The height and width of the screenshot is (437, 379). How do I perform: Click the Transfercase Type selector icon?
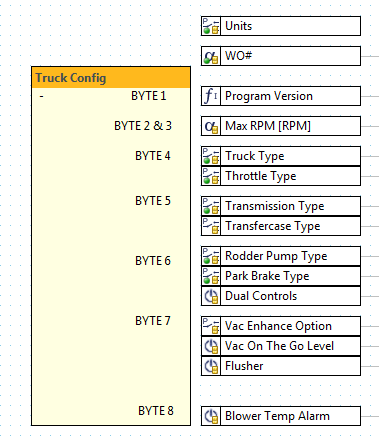[x=211, y=226]
